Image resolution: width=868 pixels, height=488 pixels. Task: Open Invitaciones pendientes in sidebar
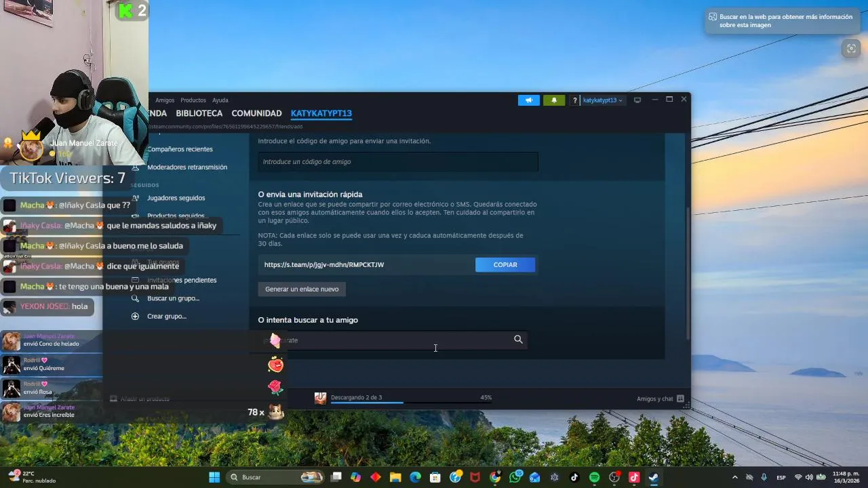tap(182, 281)
